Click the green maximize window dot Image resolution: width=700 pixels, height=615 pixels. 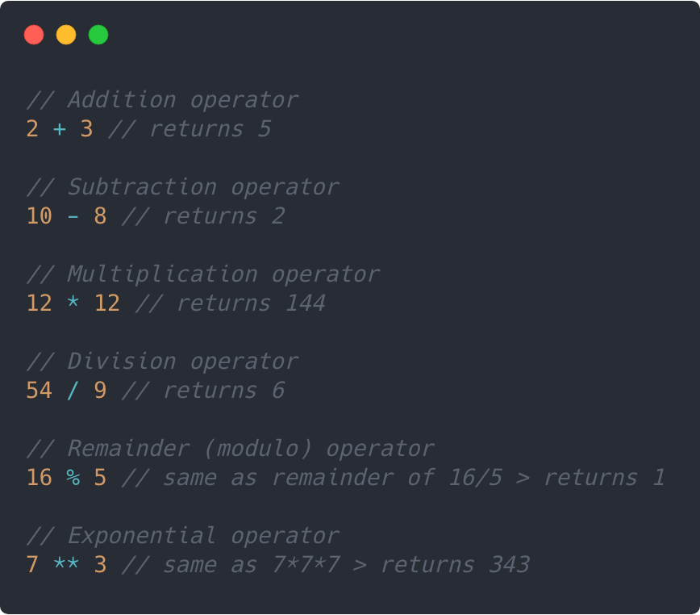coord(98,35)
